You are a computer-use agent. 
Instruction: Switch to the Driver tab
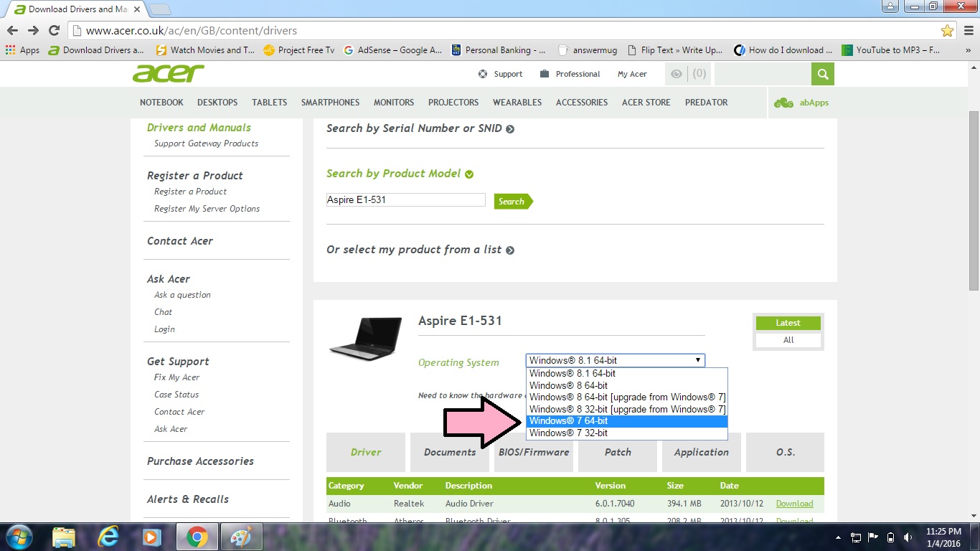click(366, 452)
